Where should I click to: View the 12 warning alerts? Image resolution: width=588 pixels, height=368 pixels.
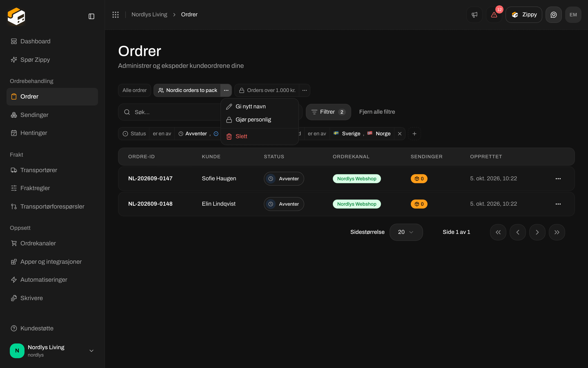coord(494,15)
